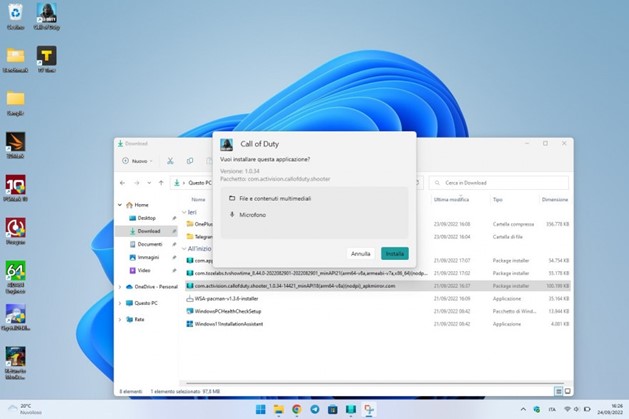Switch to large icons view in status bar
Viewport: 629px width, 419px height.
click(x=567, y=391)
